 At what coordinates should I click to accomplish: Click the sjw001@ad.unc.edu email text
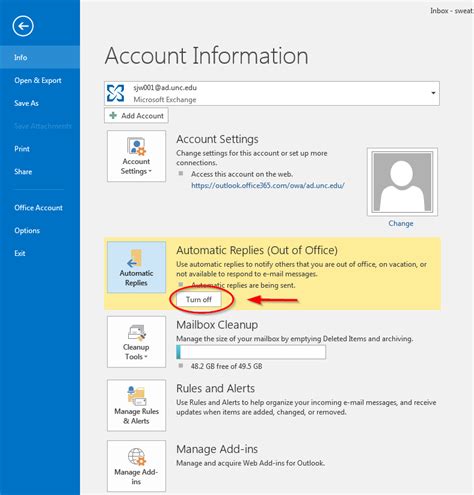(x=165, y=88)
